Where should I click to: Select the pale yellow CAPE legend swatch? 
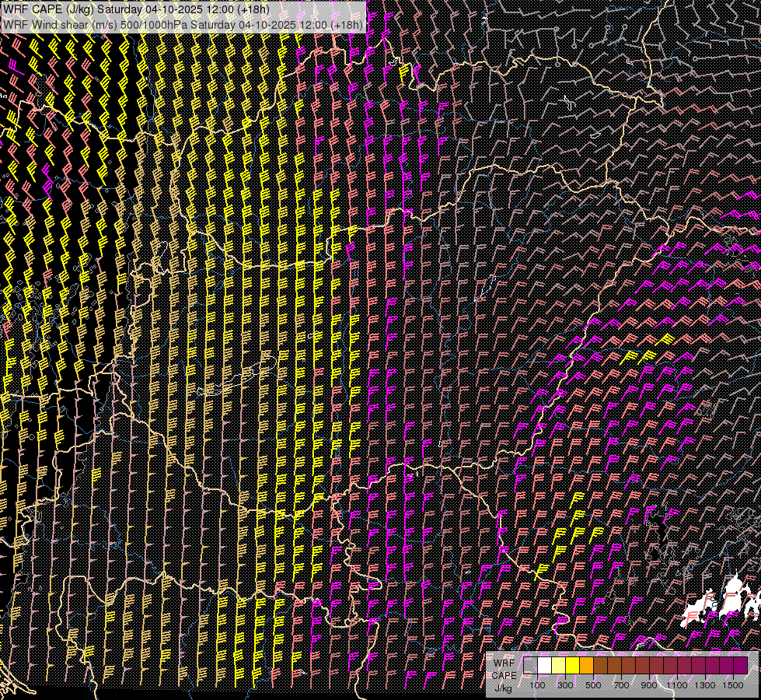coord(559,665)
